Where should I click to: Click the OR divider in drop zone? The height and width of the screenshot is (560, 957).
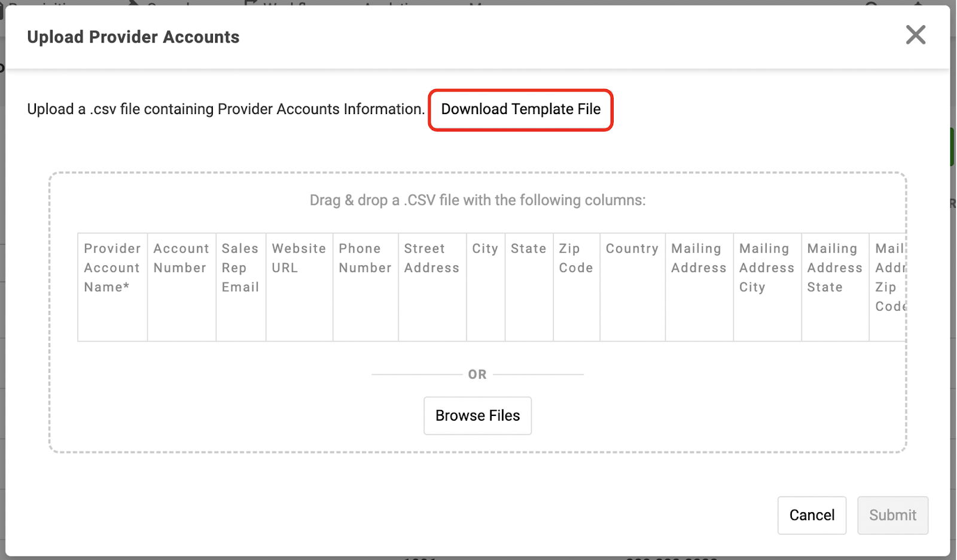click(477, 375)
